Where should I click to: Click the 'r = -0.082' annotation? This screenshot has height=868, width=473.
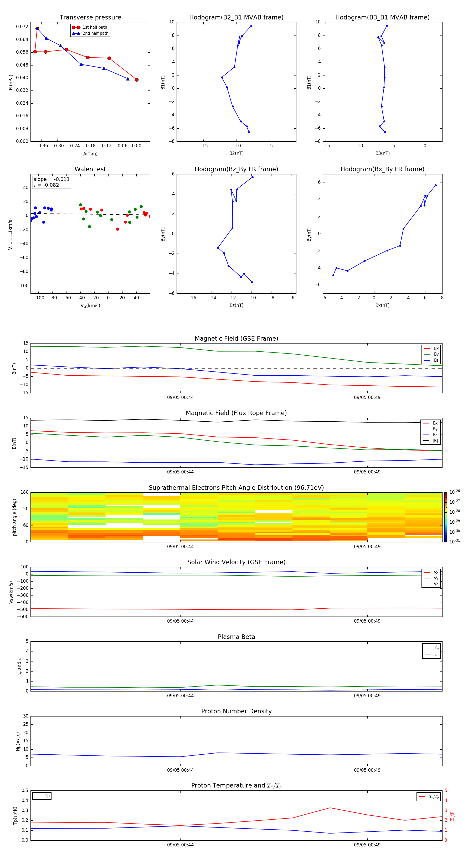coord(47,185)
